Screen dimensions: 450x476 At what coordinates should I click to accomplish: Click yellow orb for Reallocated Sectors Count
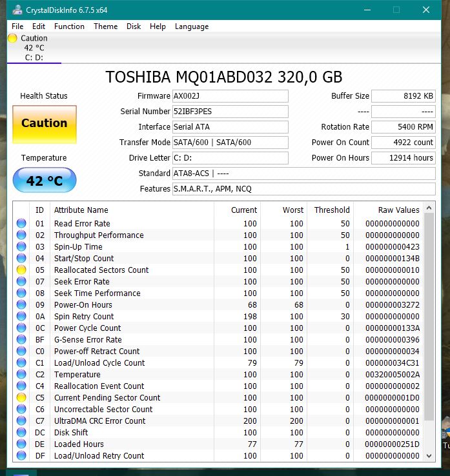(x=21, y=270)
